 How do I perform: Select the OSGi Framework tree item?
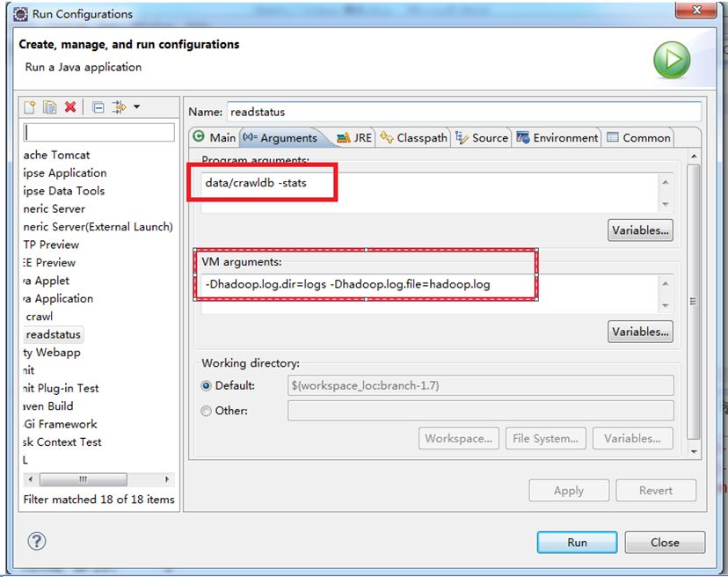pos(60,424)
